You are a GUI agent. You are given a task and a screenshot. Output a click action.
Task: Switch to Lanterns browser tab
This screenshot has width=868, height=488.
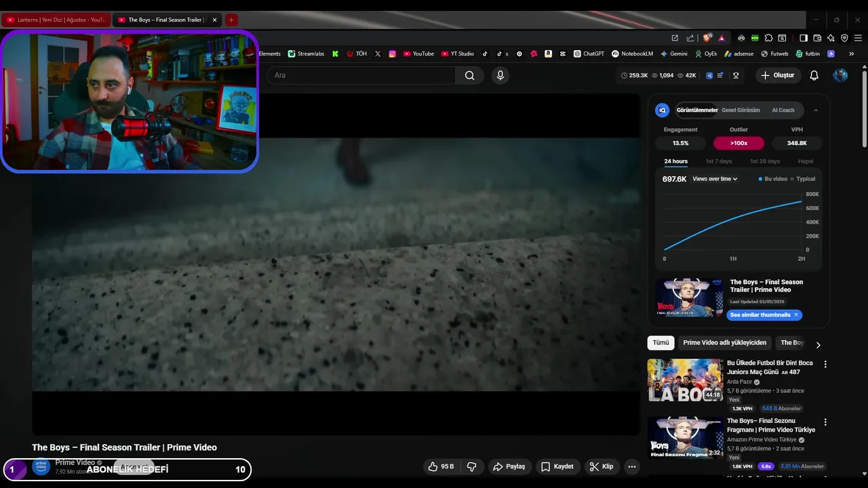click(56, 20)
